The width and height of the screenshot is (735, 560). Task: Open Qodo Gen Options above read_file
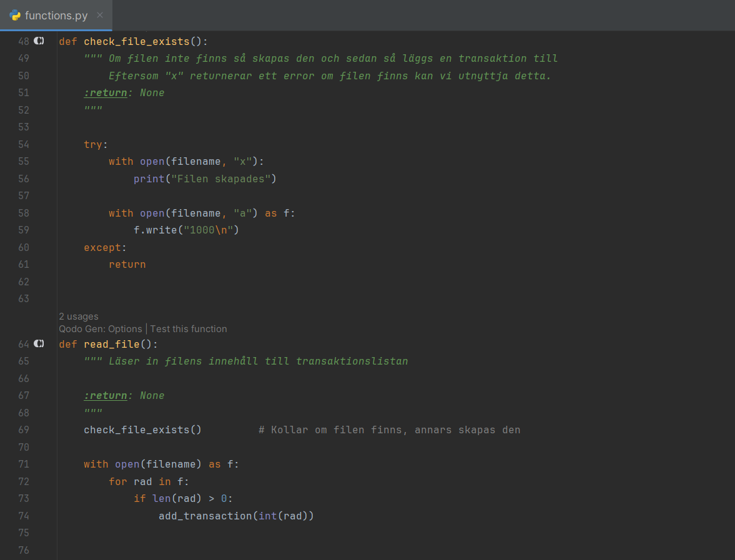101,329
